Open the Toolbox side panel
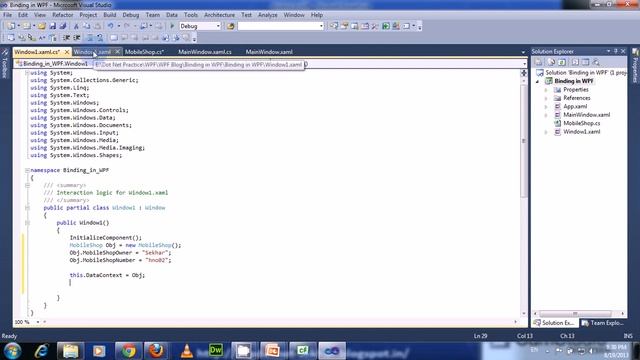This screenshot has height=360, width=640. [4, 64]
